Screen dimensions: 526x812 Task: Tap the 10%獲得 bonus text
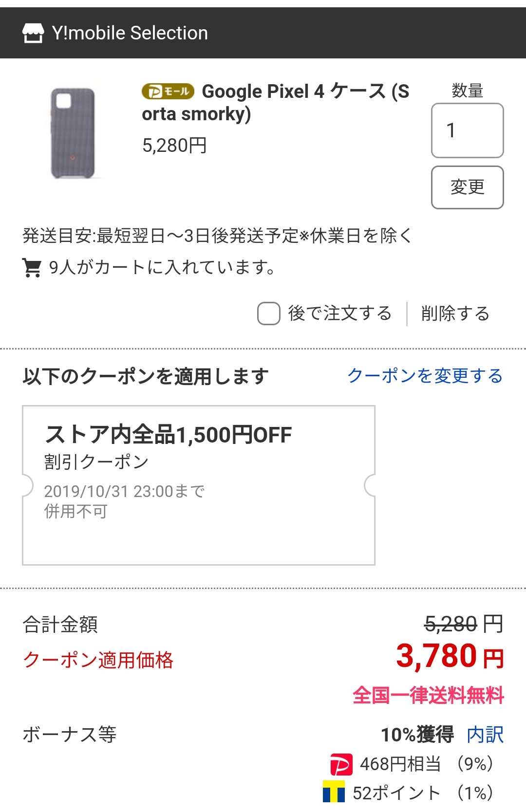[x=417, y=735]
